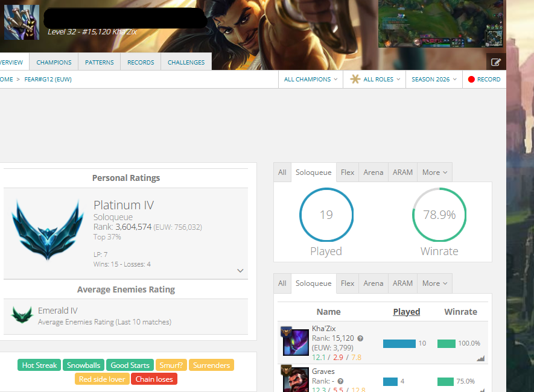The width and height of the screenshot is (534, 392).
Task: Open the Kha'Zix stats chart icon
Action: pos(480,358)
